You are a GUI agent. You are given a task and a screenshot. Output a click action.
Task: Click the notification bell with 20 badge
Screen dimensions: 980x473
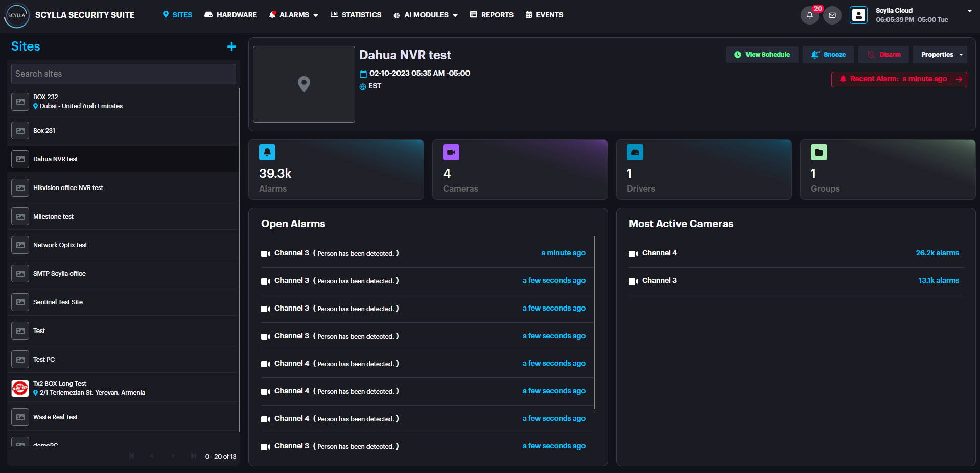pyautogui.click(x=809, y=15)
